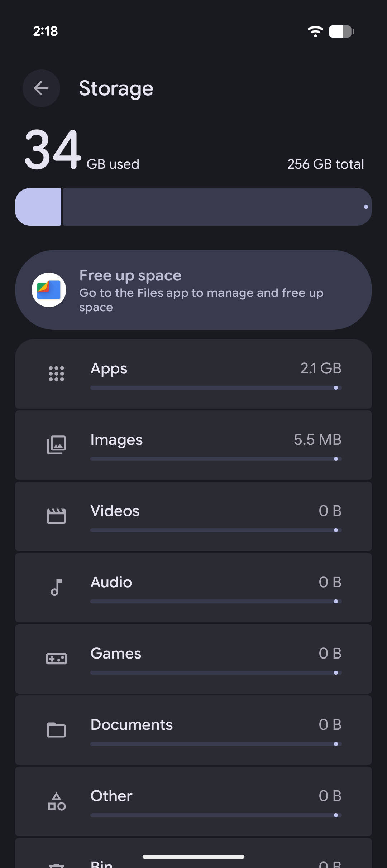Open the Videos storage category
Viewport: 387px width, 868px height.
(x=193, y=516)
